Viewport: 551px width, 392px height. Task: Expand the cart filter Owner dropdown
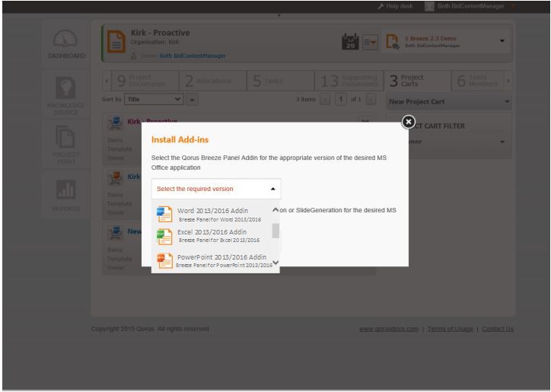[x=502, y=142]
